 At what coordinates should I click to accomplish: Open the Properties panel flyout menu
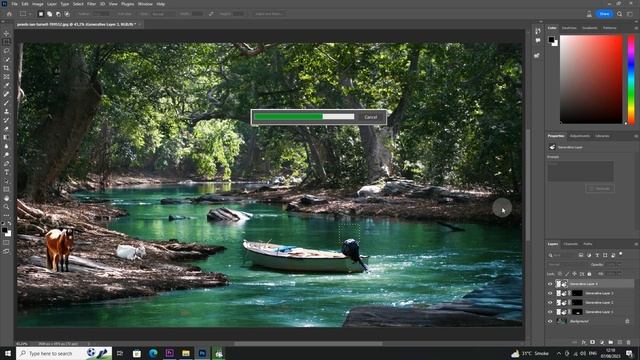636,136
